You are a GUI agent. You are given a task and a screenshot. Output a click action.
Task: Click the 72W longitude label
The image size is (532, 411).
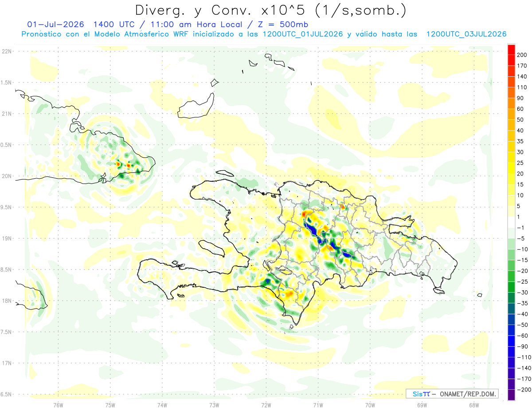pyautogui.click(x=266, y=405)
